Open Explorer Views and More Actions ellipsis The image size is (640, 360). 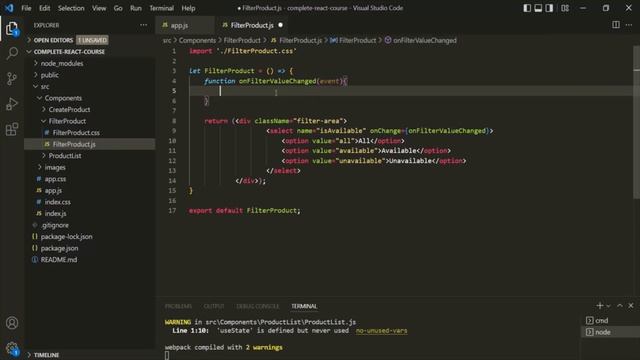click(x=144, y=25)
